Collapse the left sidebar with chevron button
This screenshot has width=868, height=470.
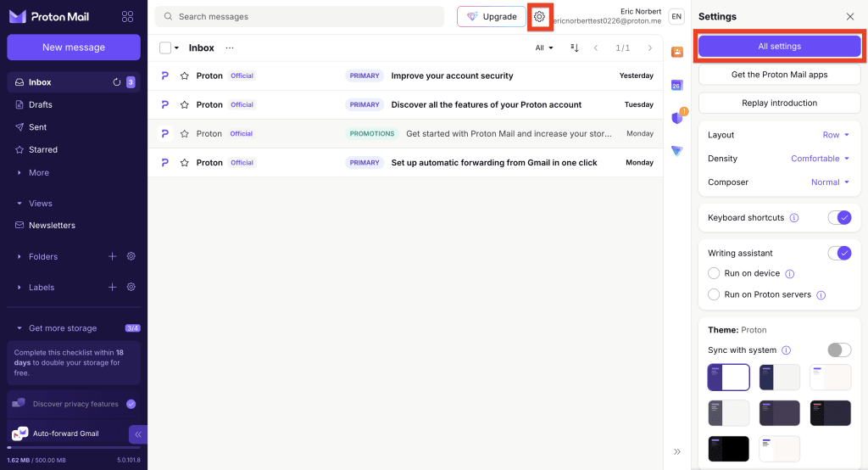pyautogui.click(x=138, y=434)
